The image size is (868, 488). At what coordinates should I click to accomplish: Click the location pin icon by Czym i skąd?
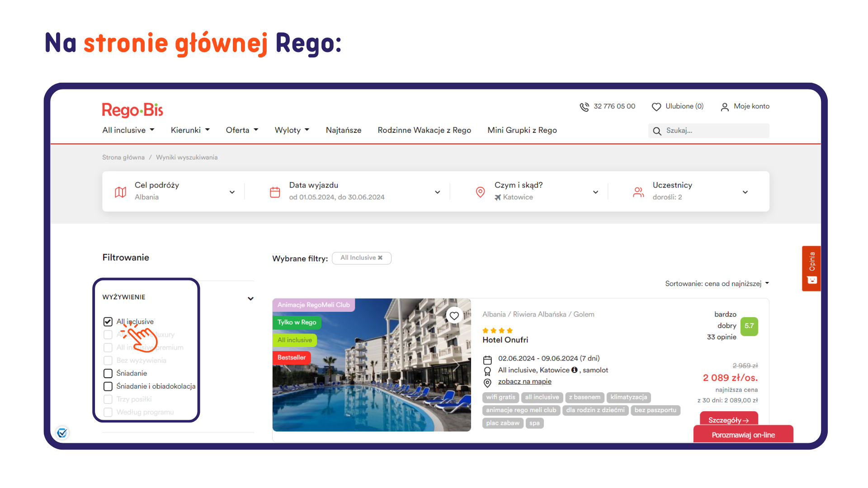(480, 192)
